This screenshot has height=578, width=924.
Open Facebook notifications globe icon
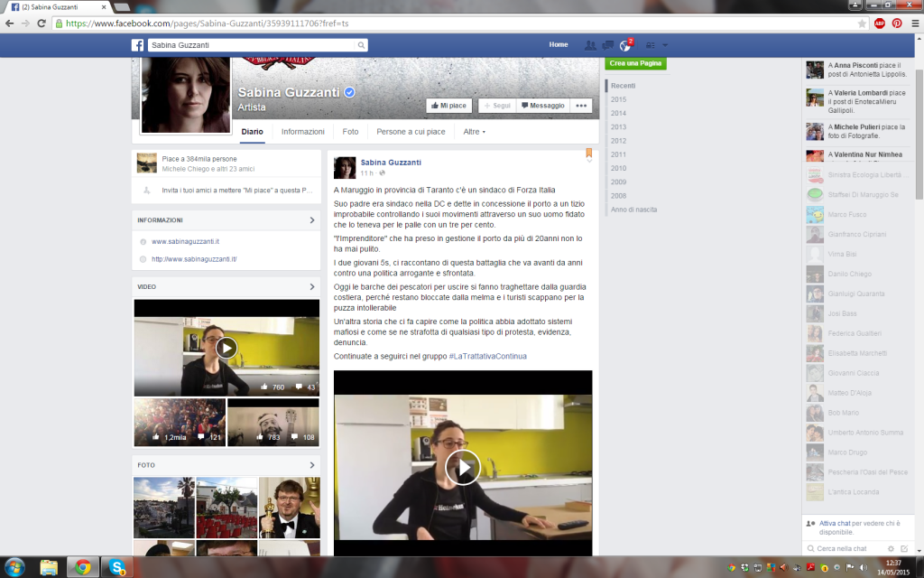pos(624,45)
